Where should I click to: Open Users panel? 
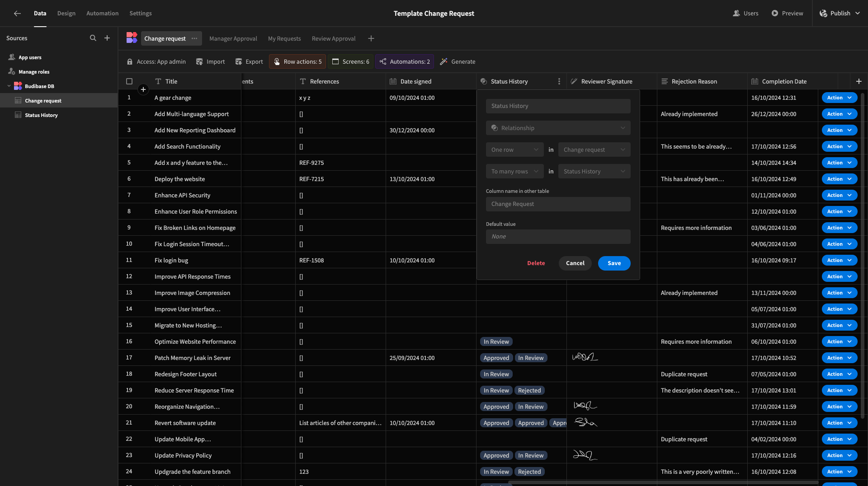pos(745,13)
